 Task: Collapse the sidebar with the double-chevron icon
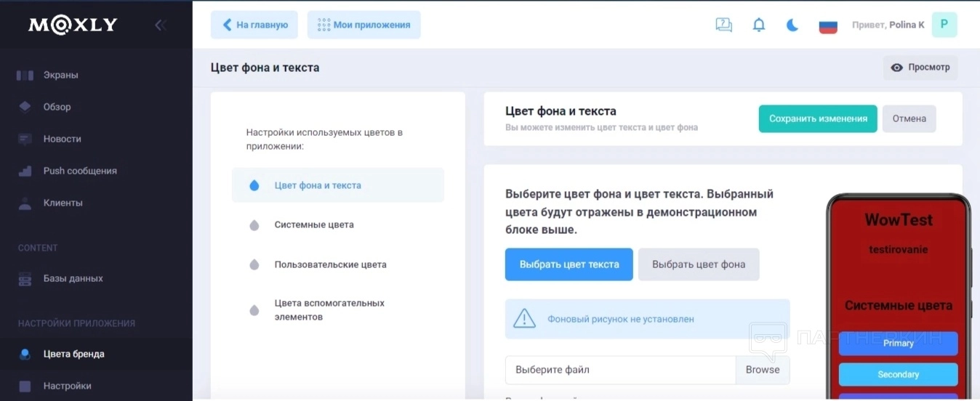[x=161, y=25]
